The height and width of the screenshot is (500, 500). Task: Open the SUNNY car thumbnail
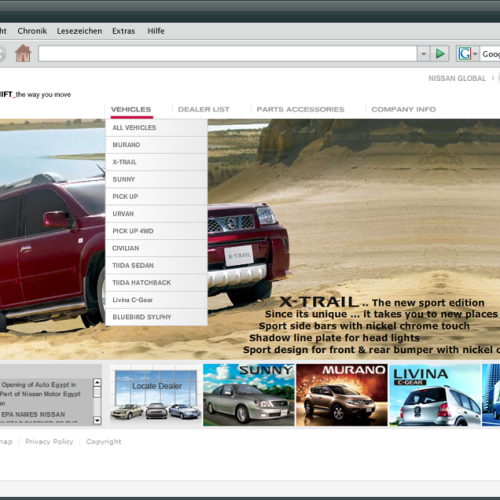tap(249, 395)
